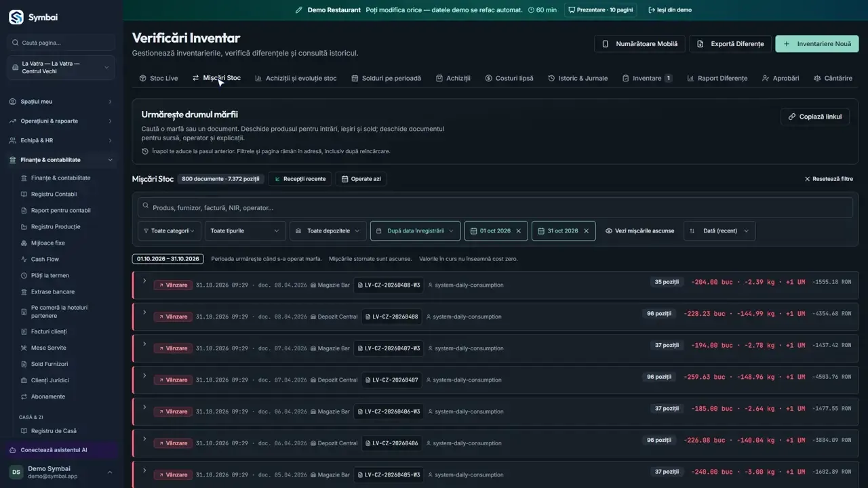Click the Exportă Diferențe export icon
The height and width of the screenshot is (488, 868).
[701, 44]
